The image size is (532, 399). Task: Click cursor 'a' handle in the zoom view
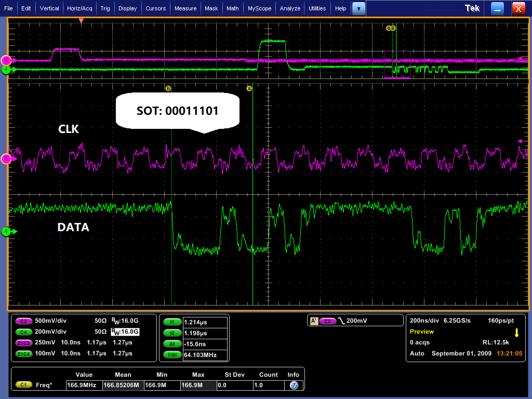[249, 88]
